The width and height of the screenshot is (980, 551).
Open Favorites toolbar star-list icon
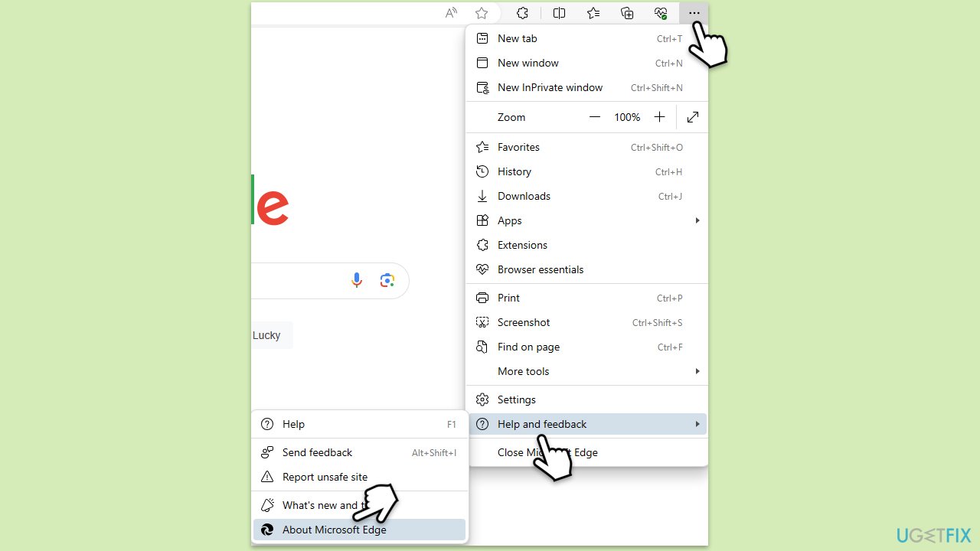[x=593, y=13]
